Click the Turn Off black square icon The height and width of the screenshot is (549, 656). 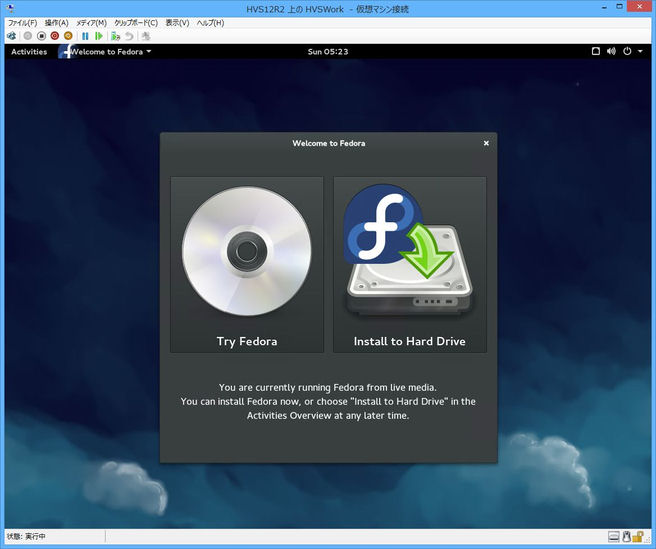(41, 36)
